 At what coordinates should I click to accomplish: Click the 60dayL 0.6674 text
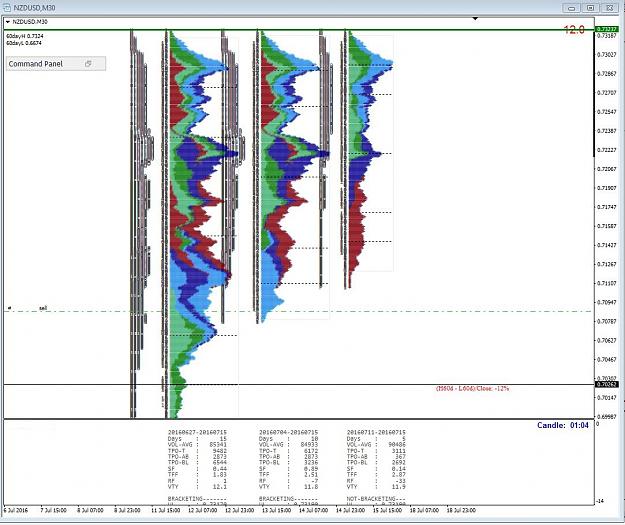click(x=24, y=43)
